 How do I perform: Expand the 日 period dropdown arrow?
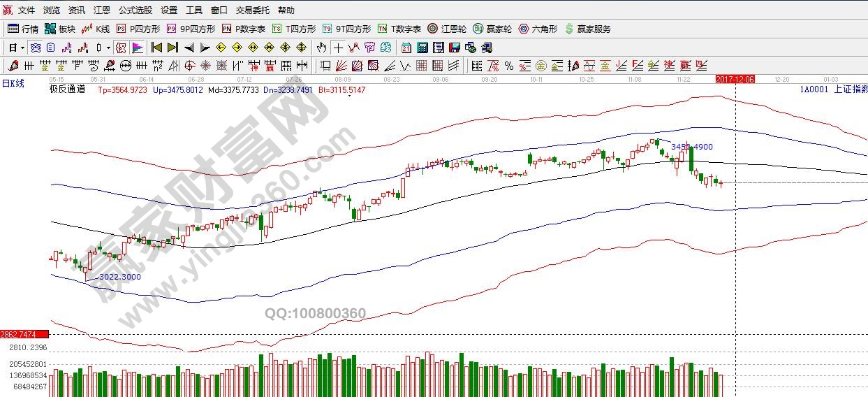22,48
